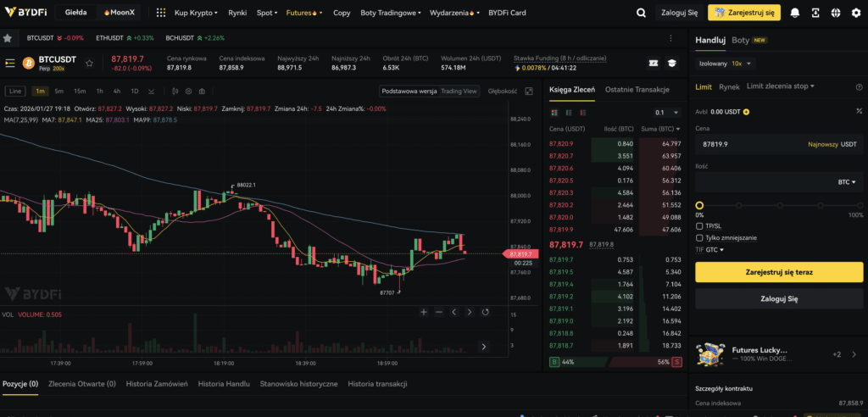
Task: Reset chart view with refresh icon
Action: tap(485, 312)
